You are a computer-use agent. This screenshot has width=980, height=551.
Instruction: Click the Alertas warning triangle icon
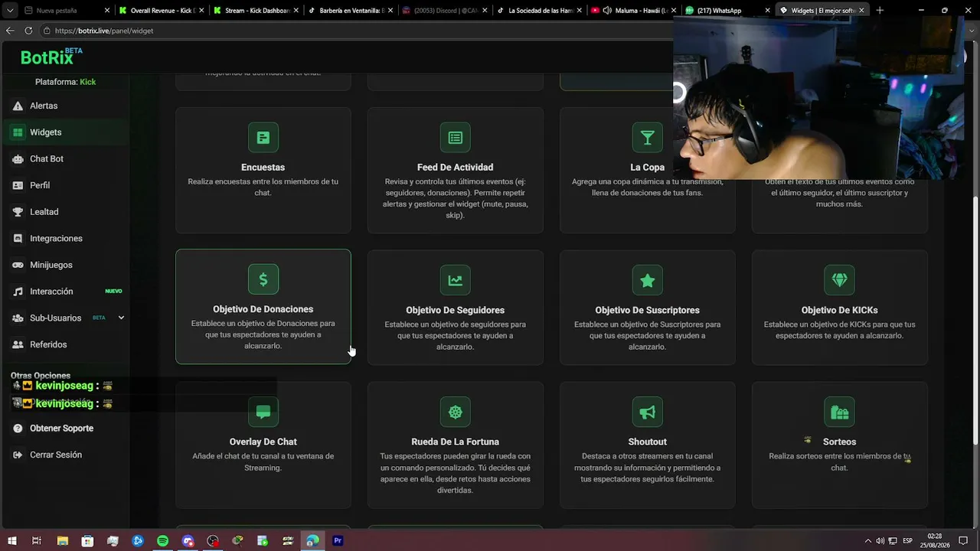pos(18,106)
